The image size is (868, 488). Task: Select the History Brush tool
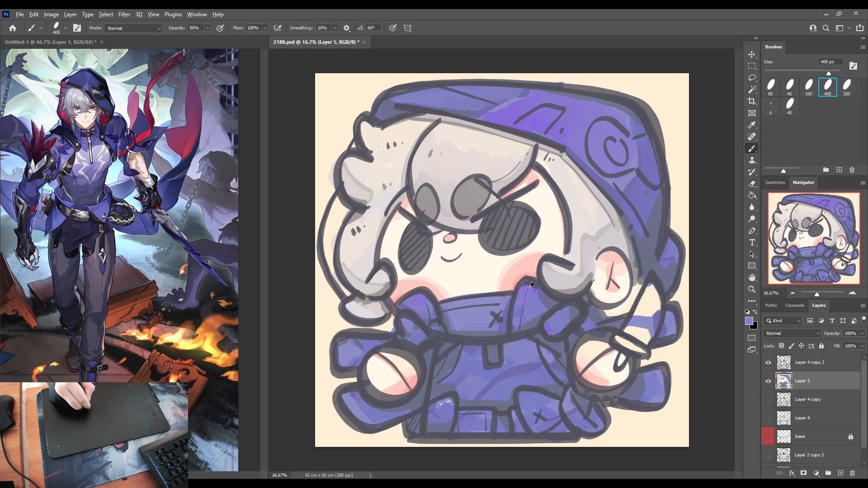[x=752, y=172]
